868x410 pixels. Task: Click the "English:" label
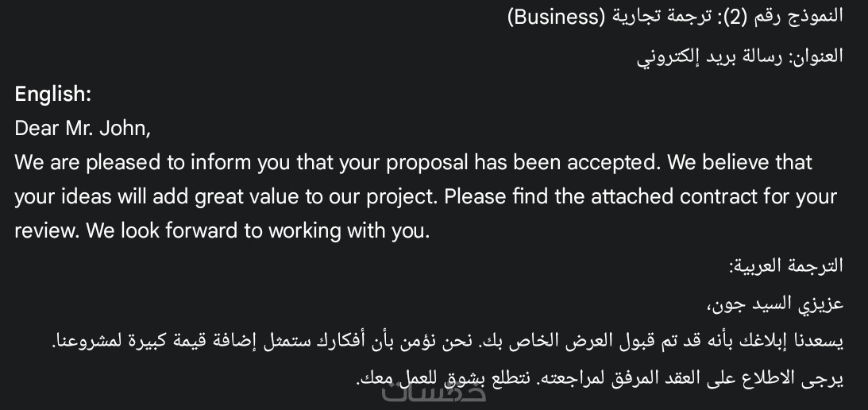[x=53, y=94]
